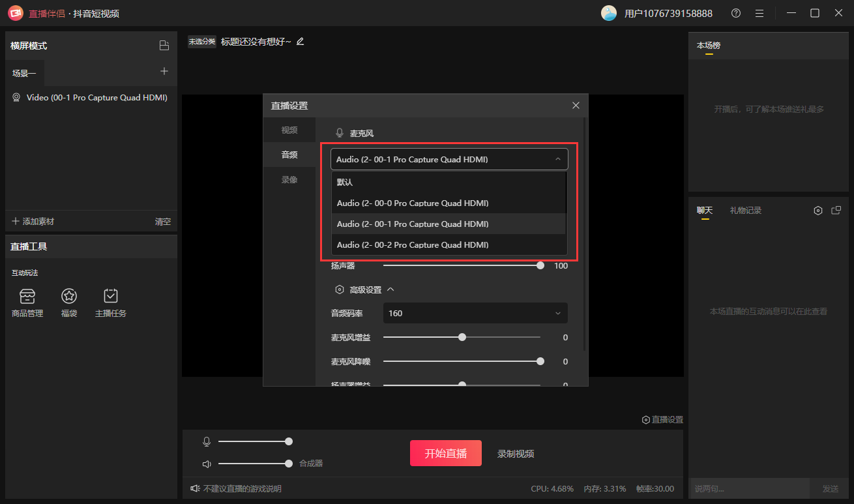Click 不建议直播的游戏说明 notice
This screenshot has width=854, height=504.
(242, 488)
